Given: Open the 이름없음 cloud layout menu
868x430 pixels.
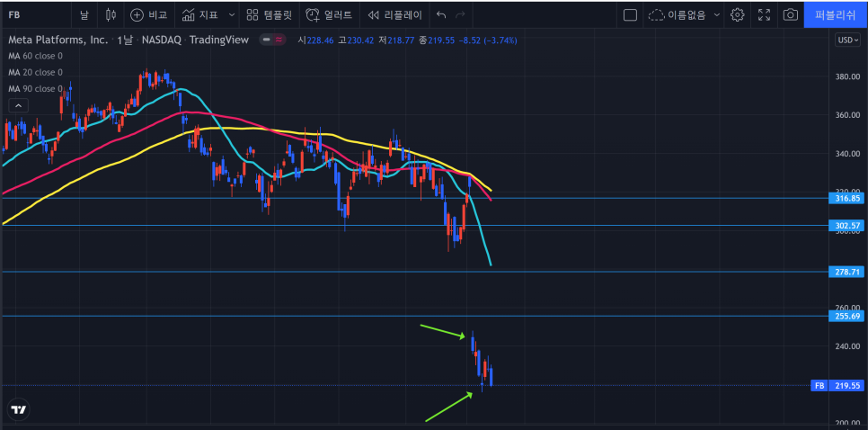Looking at the screenshot, I should 678,15.
